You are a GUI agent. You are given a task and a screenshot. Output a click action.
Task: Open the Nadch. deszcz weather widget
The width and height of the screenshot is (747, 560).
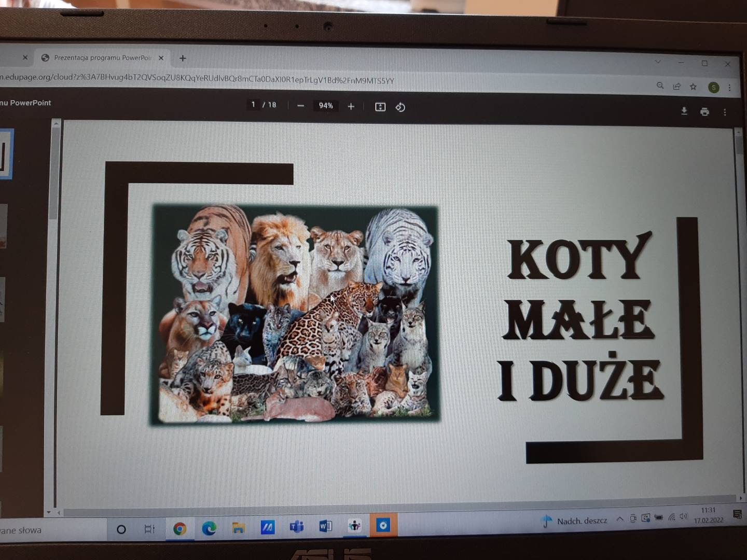(574, 521)
